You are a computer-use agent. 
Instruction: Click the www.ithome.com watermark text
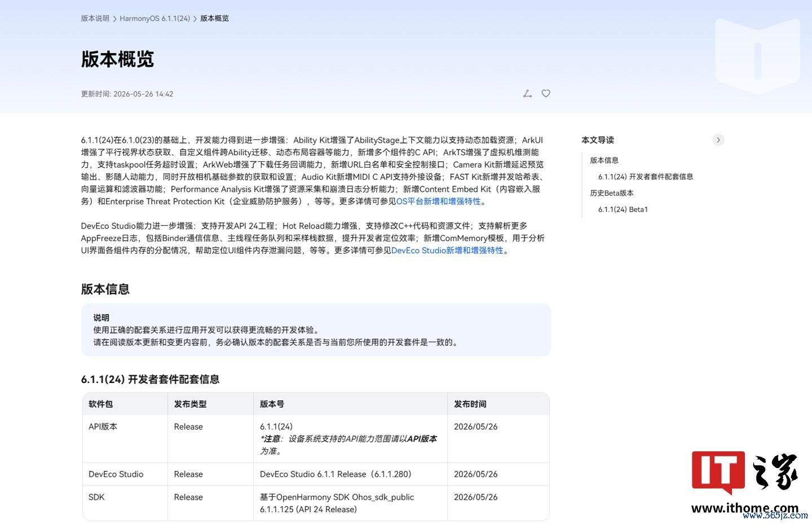pos(745,508)
